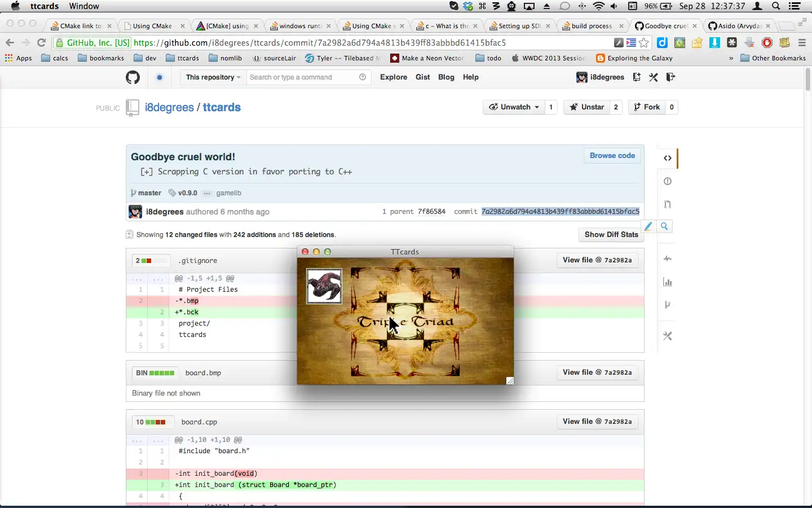View file for board.cpp at 7a2982a
The width and height of the screenshot is (812, 508).
pos(597,422)
